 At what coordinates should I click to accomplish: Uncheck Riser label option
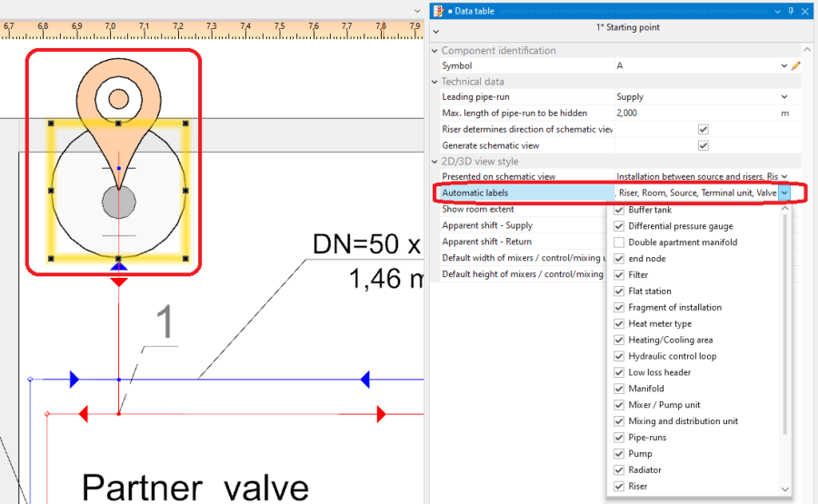(x=619, y=486)
